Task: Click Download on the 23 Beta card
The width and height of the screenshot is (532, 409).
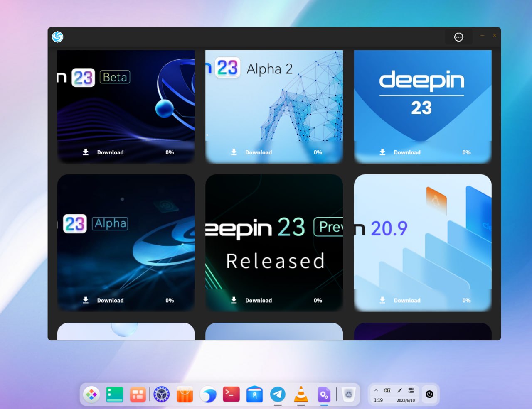Action: (x=110, y=152)
